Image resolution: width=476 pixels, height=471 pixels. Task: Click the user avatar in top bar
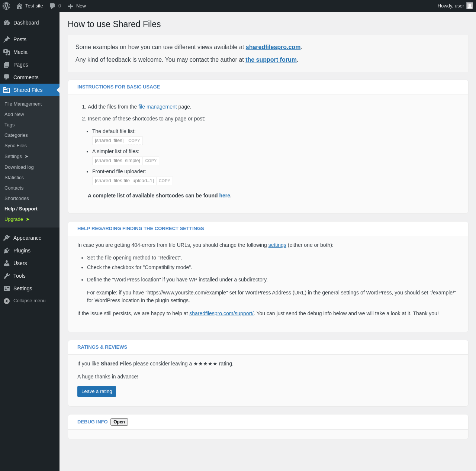click(470, 6)
